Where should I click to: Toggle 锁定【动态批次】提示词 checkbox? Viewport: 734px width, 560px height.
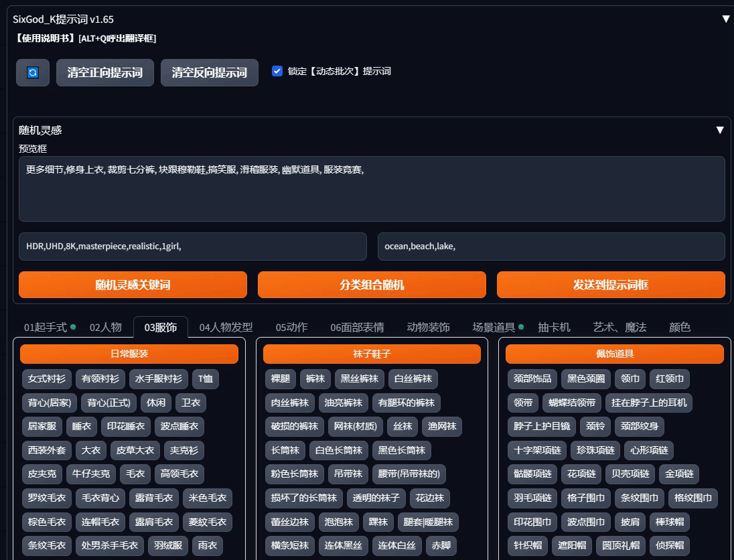click(277, 71)
